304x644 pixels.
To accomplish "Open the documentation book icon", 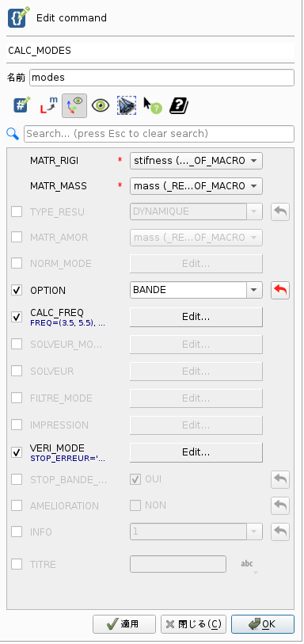I will pos(179,105).
